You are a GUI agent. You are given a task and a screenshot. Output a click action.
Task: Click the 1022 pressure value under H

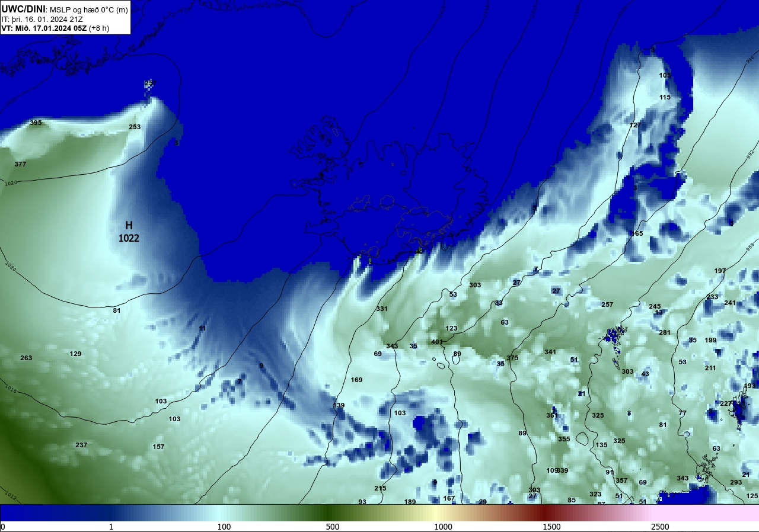coord(129,238)
